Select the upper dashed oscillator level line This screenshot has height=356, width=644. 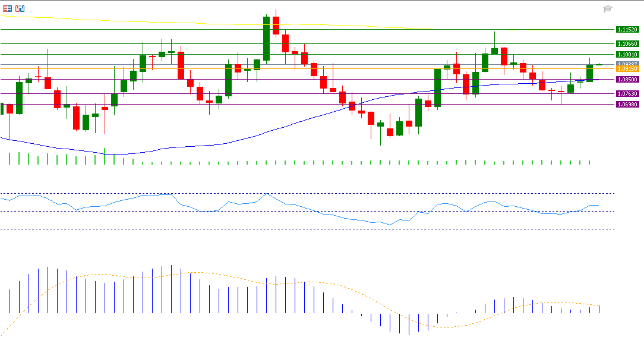[x=356, y=193]
